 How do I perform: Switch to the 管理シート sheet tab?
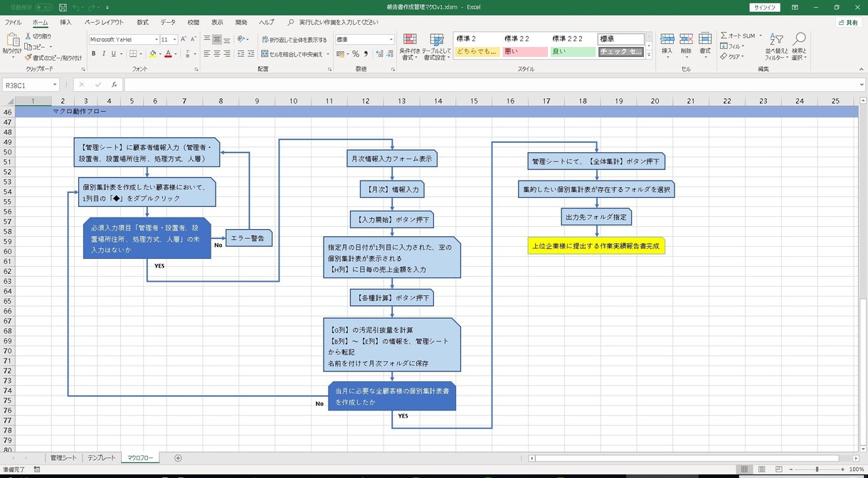point(63,458)
